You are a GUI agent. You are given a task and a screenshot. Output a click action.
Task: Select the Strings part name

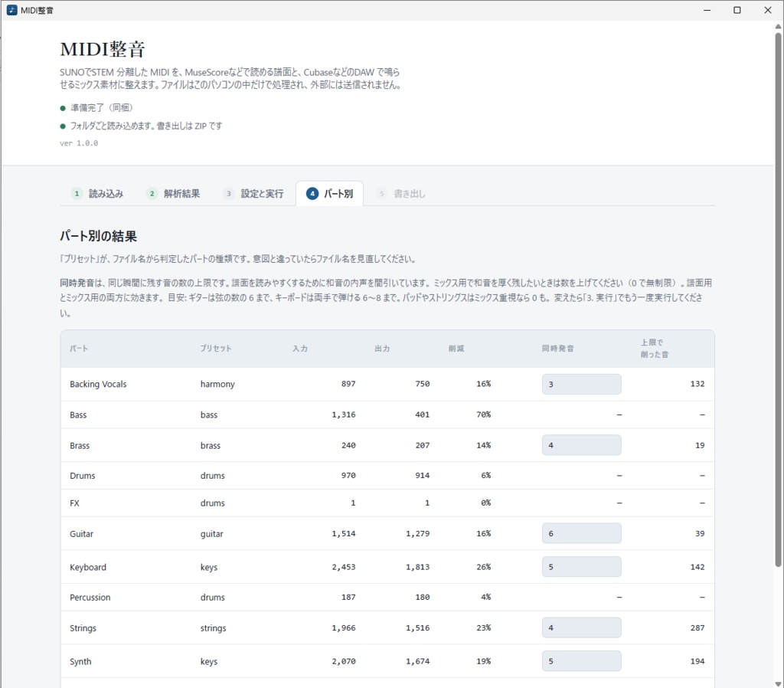(x=83, y=628)
